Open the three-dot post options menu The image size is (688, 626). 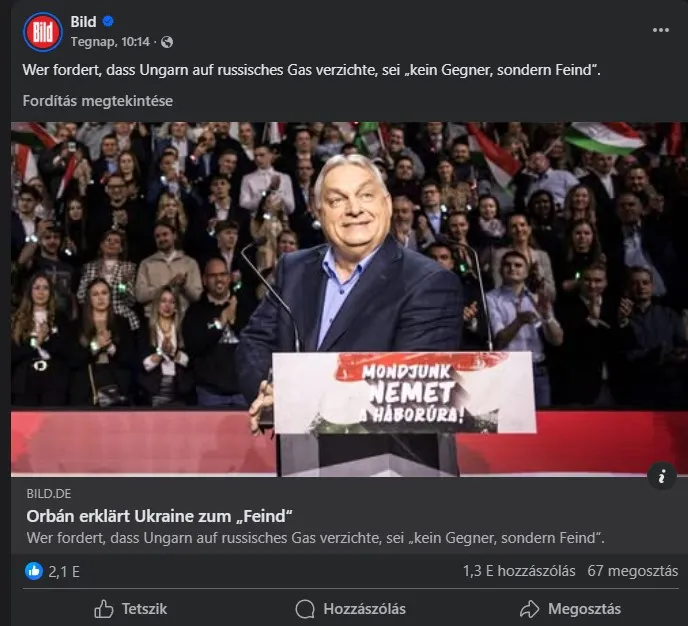(x=661, y=30)
